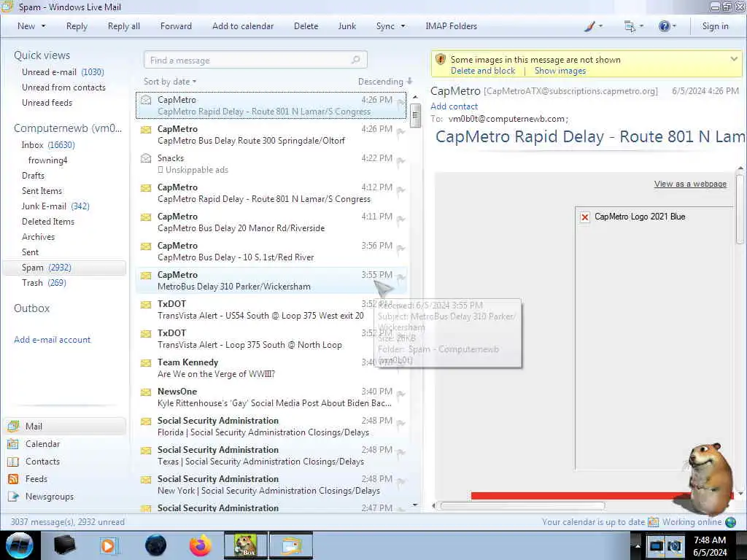Click the envelope icon of Snacks message
This screenshot has height=560, width=747.
pyautogui.click(x=146, y=158)
